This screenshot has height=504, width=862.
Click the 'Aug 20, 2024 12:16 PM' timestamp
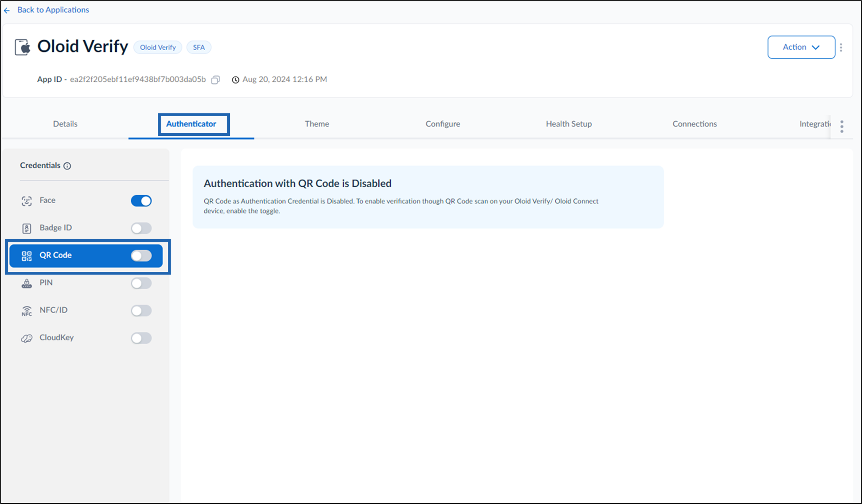click(285, 79)
